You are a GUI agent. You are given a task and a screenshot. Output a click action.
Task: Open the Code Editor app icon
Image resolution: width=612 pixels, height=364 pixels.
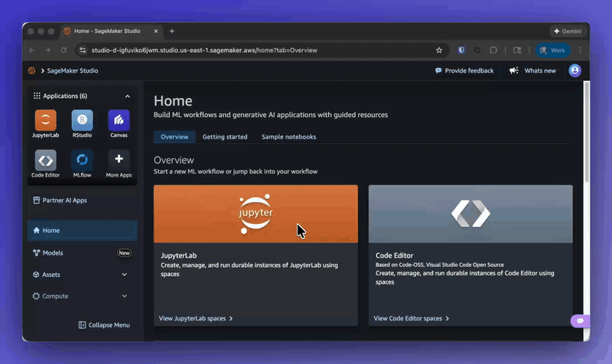tap(46, 160)
